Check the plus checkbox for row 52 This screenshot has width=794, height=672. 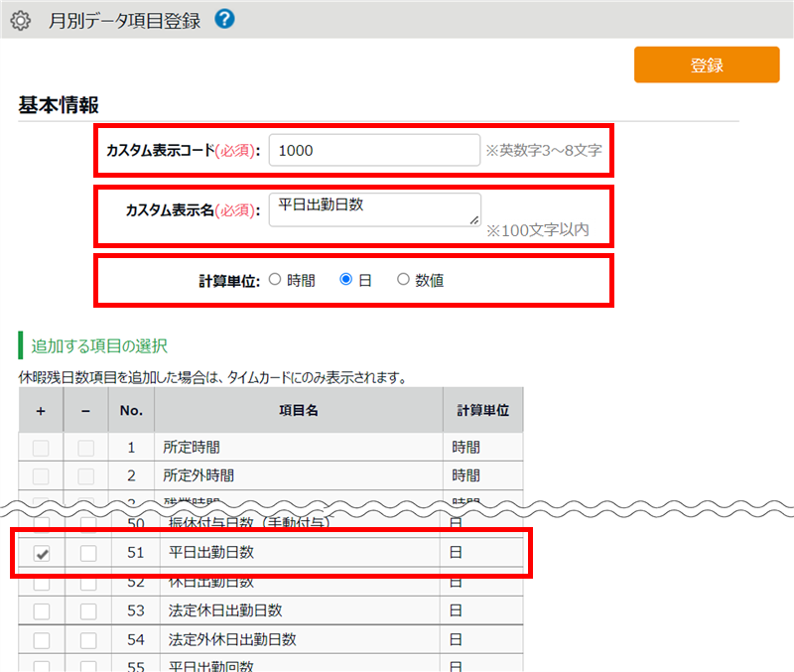pyautogui.click(x=41, y=583)
